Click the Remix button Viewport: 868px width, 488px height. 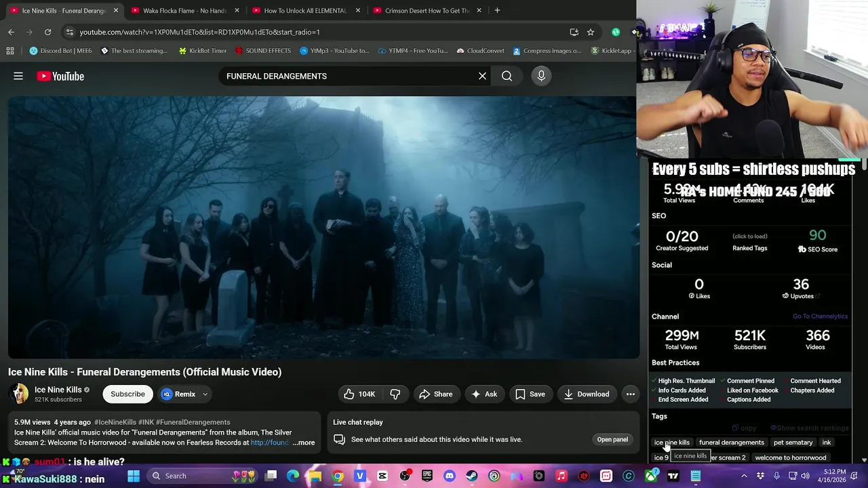[178, 394]
